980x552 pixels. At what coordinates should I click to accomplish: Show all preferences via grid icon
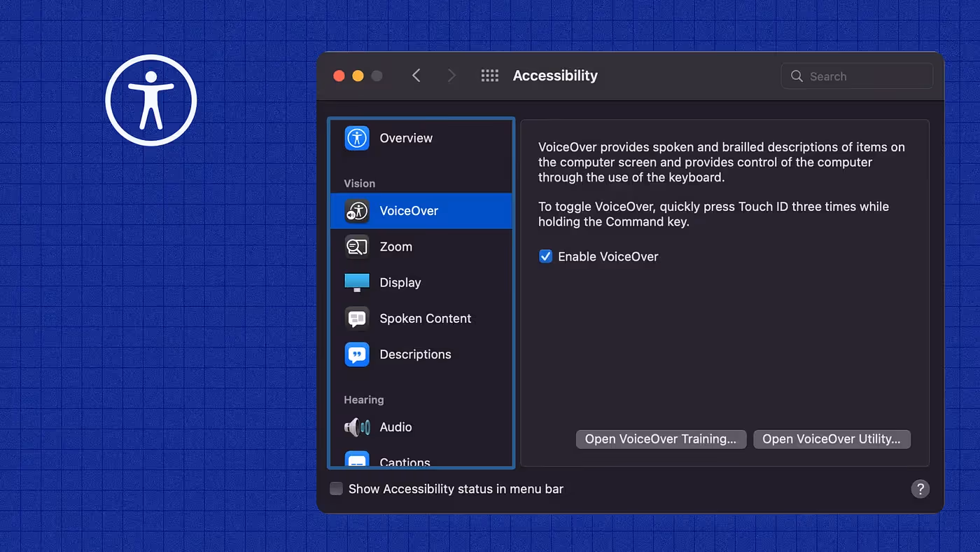490,76
